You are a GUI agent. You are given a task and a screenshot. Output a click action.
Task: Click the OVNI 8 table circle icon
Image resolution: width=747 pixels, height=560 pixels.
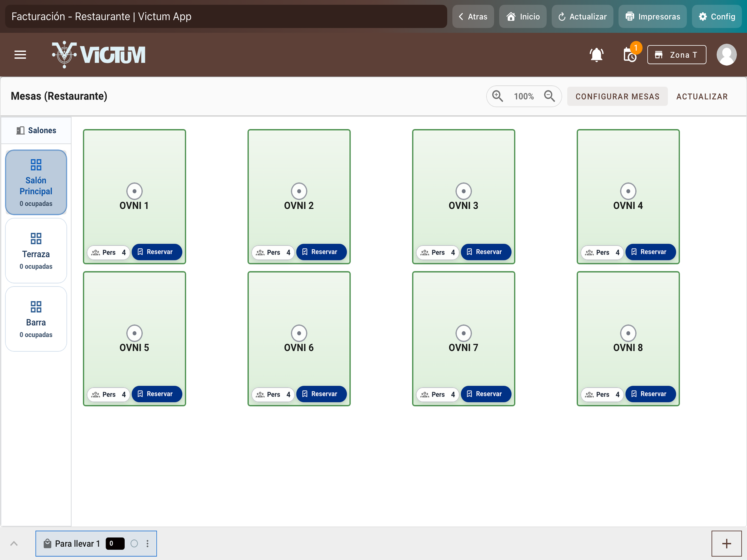[x=628, y=333]
